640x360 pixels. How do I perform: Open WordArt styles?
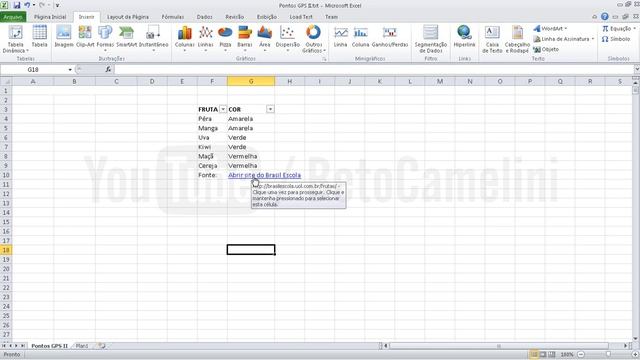point(550,29)
